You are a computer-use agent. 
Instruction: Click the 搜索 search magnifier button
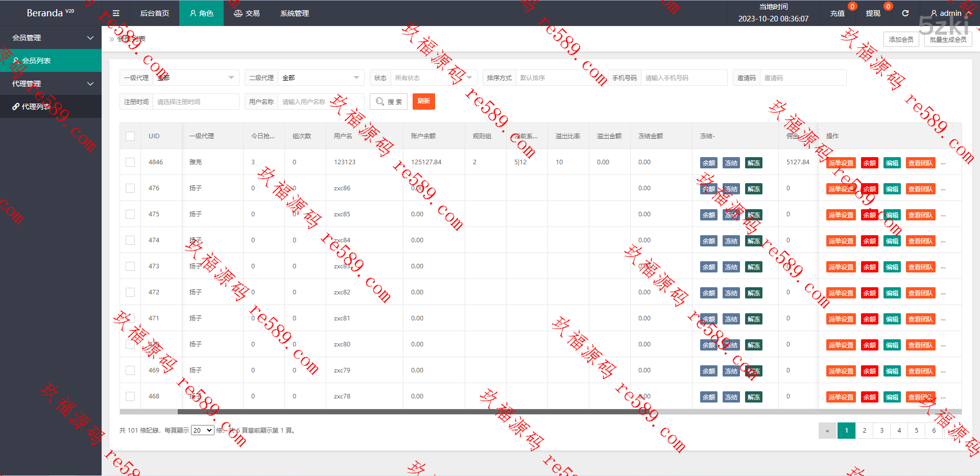389,102
